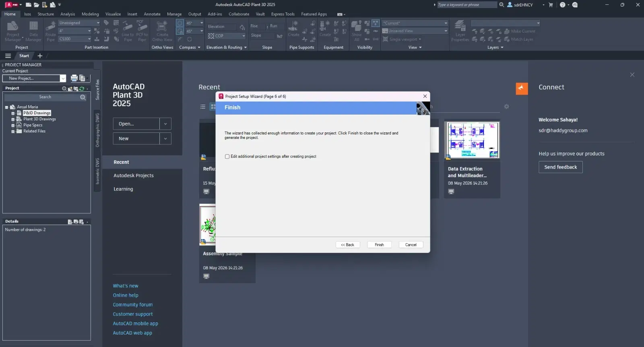Open the Isometric DWG side tab

(x=97, y=171)
